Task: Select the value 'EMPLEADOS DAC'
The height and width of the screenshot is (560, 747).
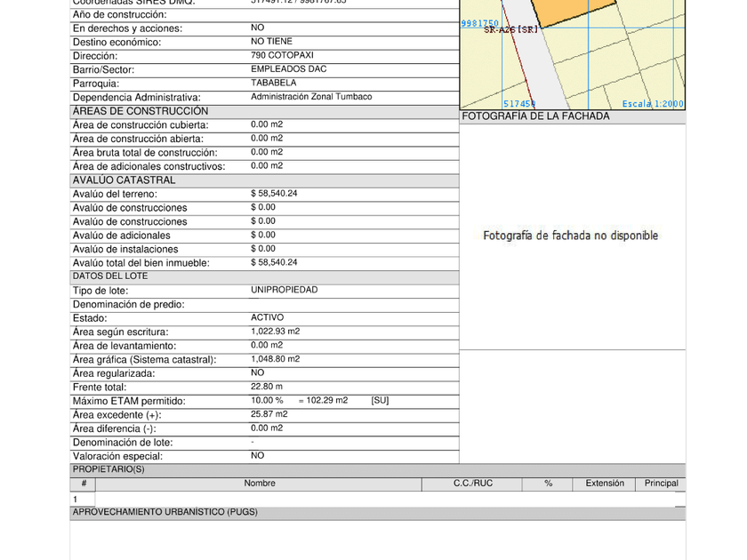Action: point(289,69)
